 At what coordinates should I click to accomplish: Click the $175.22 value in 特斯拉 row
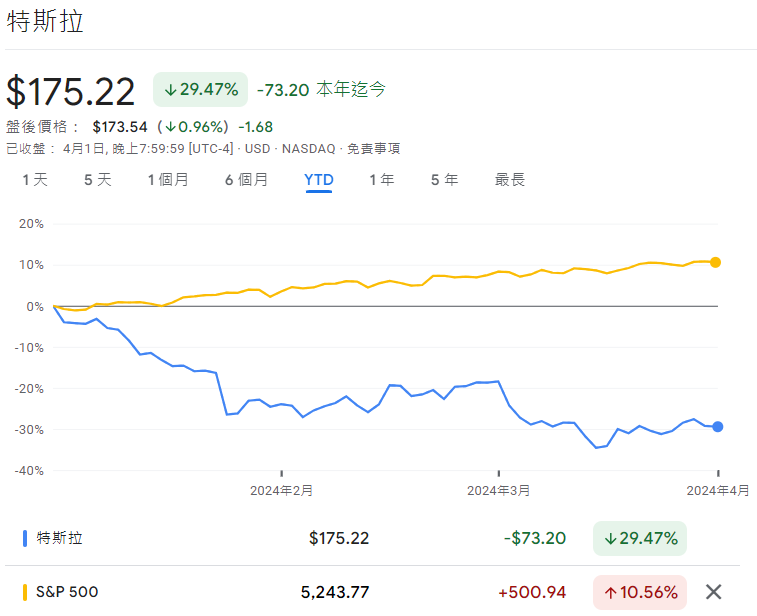pyautogui.click(x=339, y=538)
